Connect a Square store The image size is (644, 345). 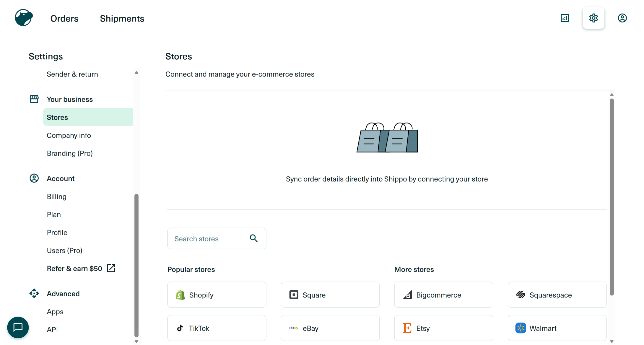[330, 295]
